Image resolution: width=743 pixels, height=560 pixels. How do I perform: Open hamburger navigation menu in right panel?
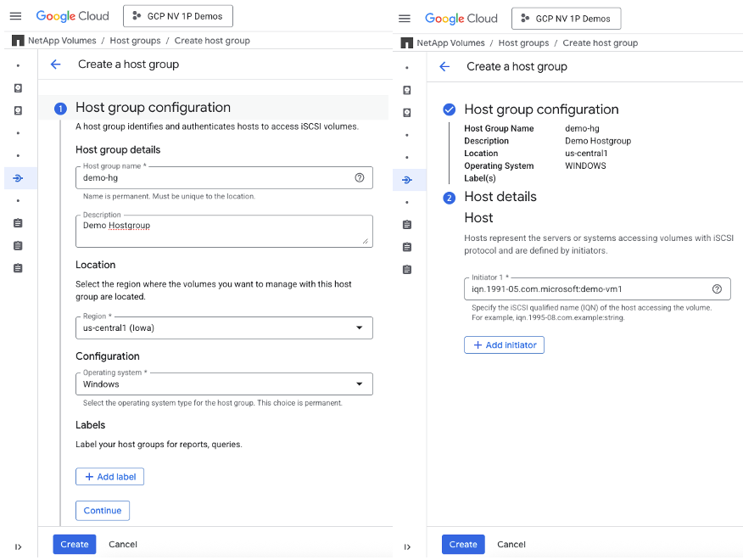click(x=405, y=19)
